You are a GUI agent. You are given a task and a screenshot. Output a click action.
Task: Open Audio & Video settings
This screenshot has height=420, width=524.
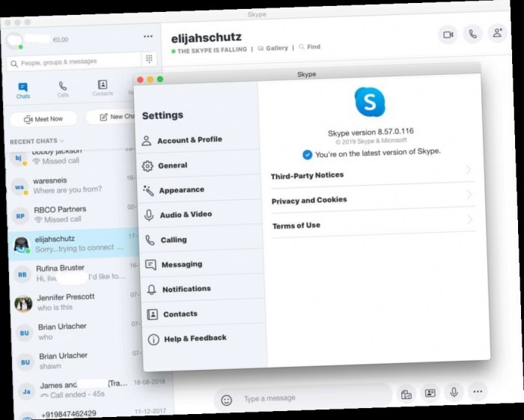(x=201, y=215)
